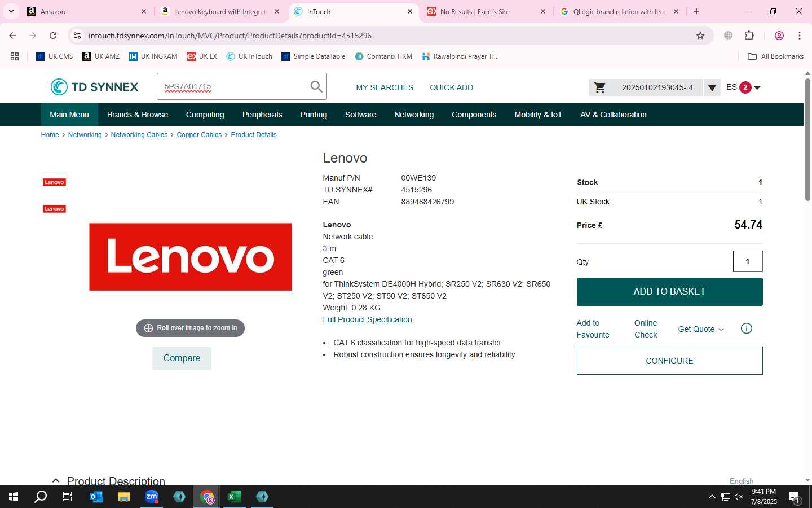Screen dimensions: 812x508
Task: Click the CONFIGURE button
Action: pos(669,361)
